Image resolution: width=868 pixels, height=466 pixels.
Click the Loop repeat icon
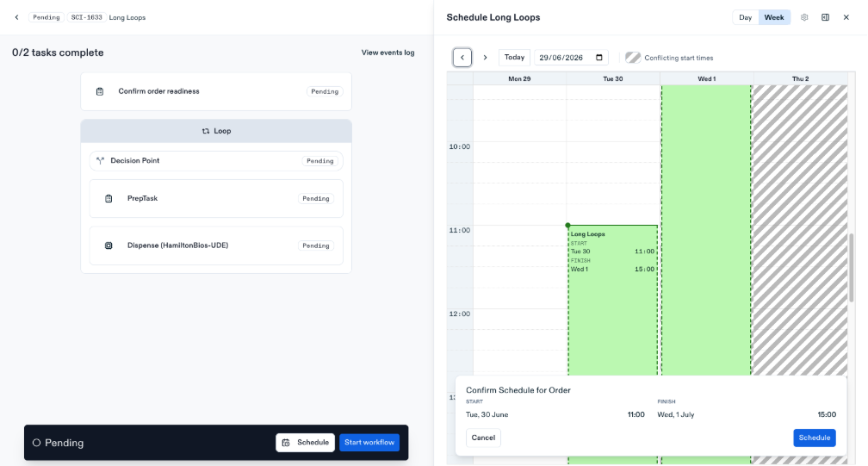pos(206,131)
